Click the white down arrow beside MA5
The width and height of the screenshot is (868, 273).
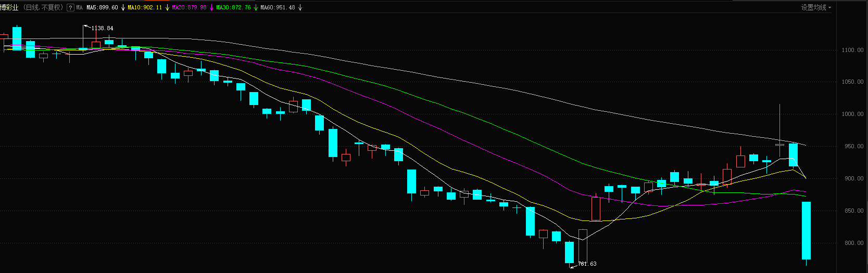123,8
